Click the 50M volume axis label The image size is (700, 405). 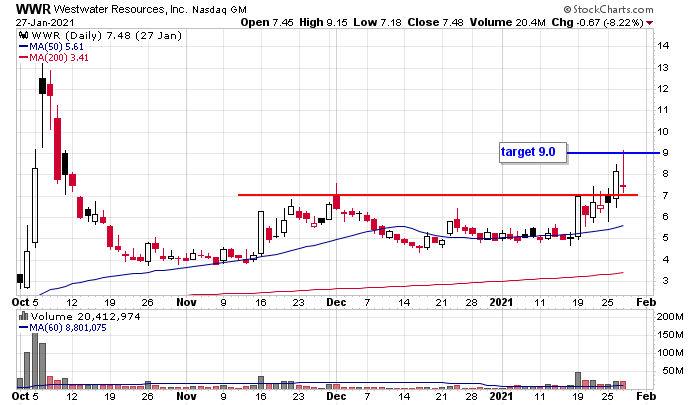click(x=673, y=371)
